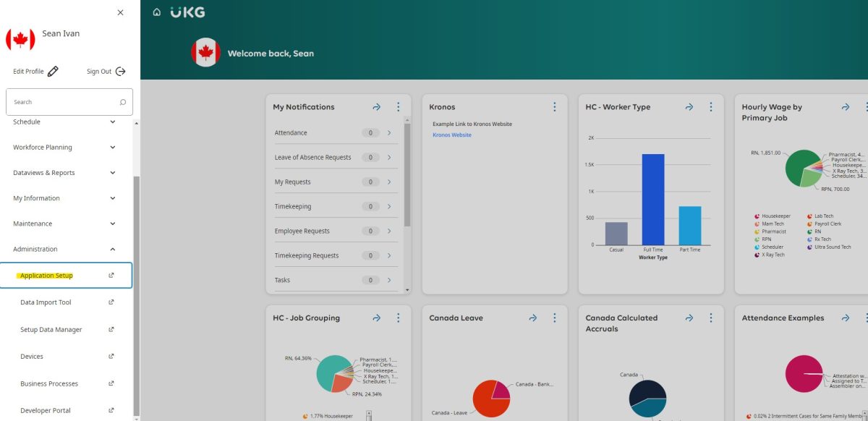Click the Sign Out arrow icon
868x421 pixels.
tap(120, 70)
